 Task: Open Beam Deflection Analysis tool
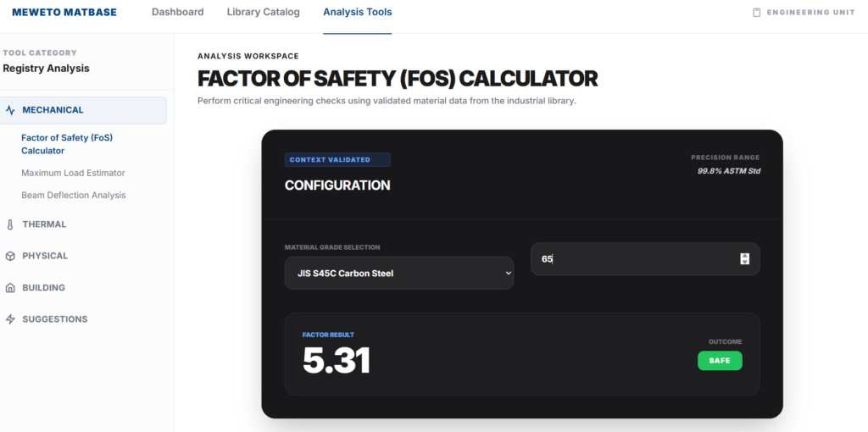click(x=73, y=195)
